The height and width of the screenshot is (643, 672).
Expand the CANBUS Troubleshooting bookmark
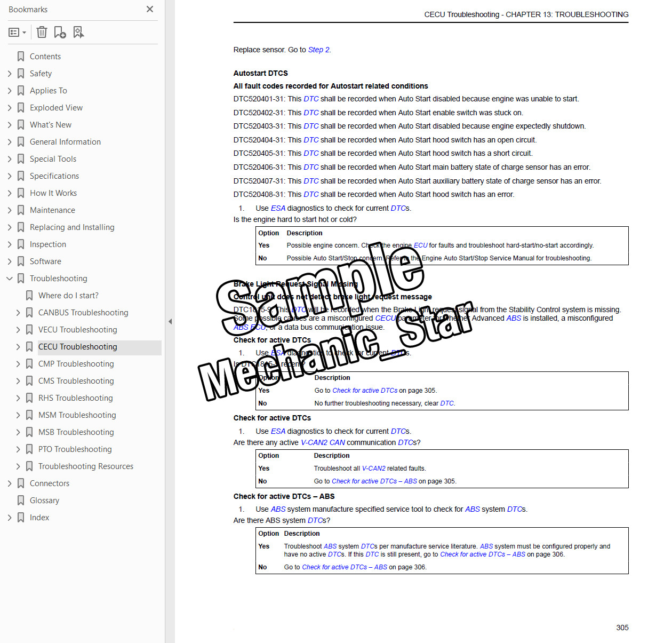pos(18,313)
